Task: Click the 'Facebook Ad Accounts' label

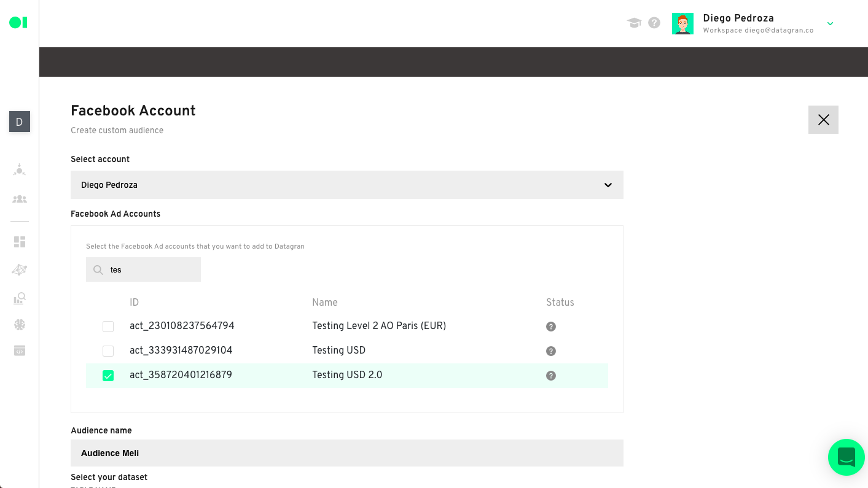Action: pos(115,214)
